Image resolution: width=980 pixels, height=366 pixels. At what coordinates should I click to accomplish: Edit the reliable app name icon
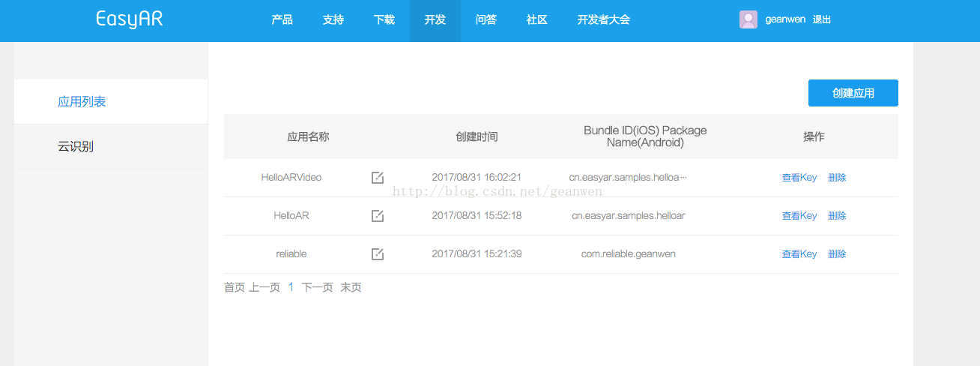(378, 254)
